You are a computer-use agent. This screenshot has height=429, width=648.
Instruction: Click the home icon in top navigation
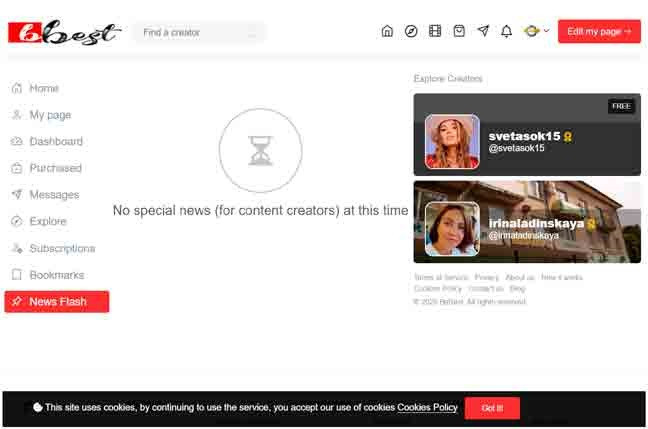[387, 31]
